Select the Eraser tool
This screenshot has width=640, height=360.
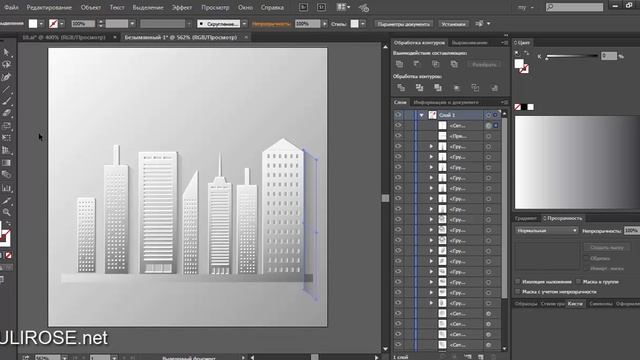coord(6,113)
